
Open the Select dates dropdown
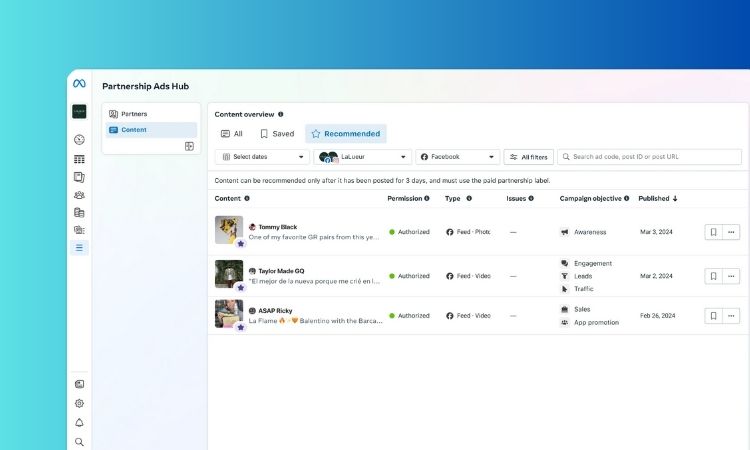coord(262,157)
